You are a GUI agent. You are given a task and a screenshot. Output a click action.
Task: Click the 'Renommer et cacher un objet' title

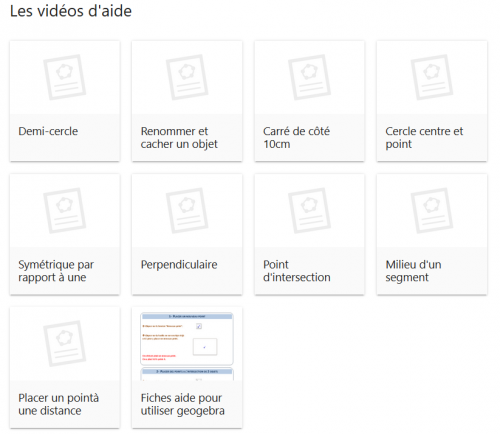click(x=179, y=137)
